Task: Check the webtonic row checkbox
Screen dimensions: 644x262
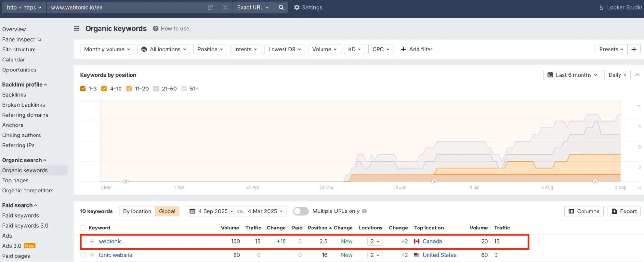Action: pos(83,241)
